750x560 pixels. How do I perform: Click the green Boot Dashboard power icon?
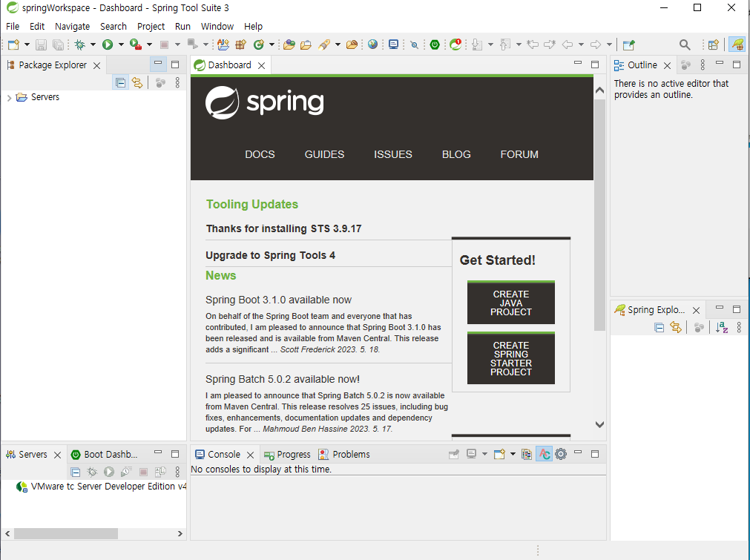[435, 45]
